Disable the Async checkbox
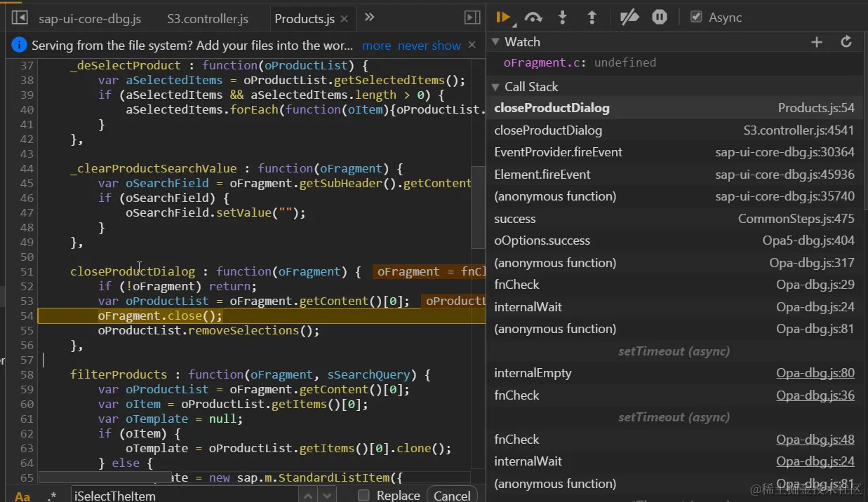 pos(696,18)
